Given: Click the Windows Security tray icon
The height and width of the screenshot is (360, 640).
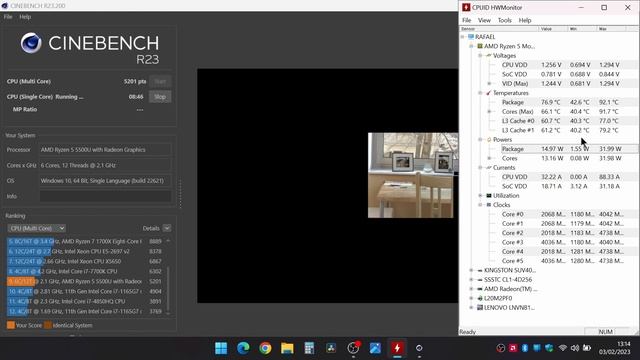Looking at the screenshot, I should point(549,348).
